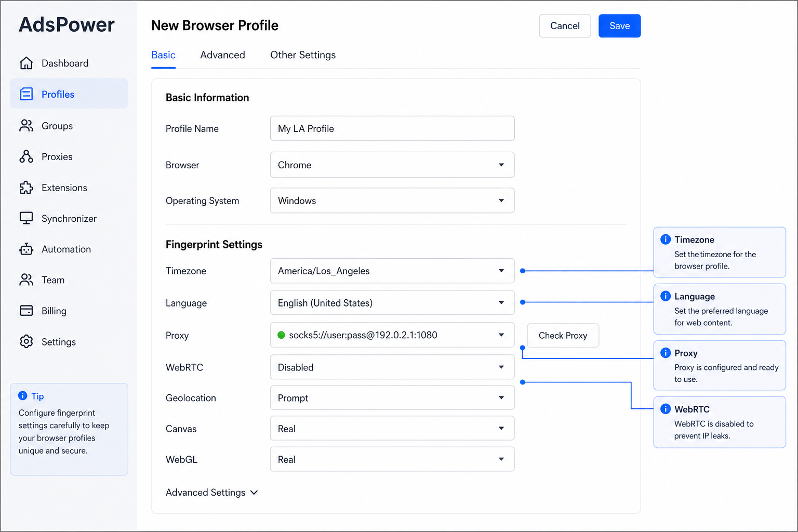Click the Check Proxy button
Screen dimensions: 798x532
pos(563,336)
